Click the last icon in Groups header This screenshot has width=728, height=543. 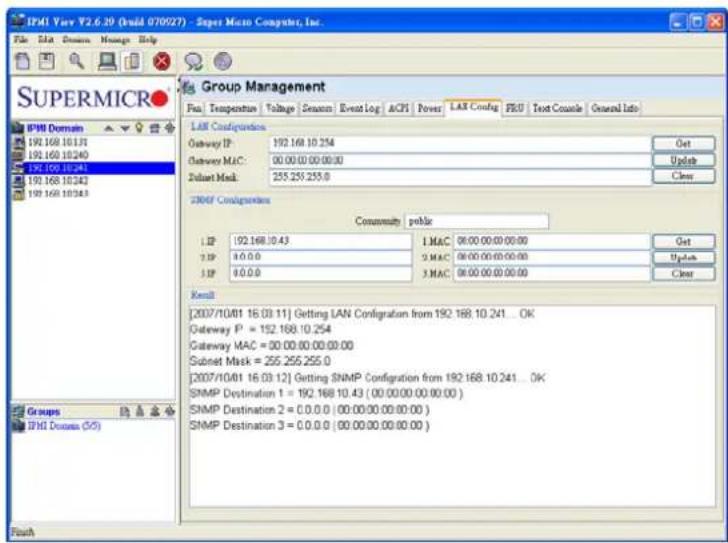point(170,412)
